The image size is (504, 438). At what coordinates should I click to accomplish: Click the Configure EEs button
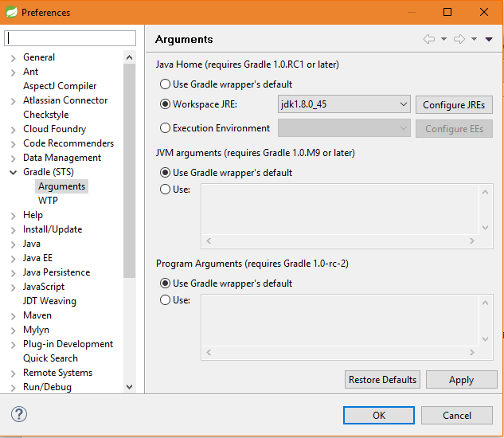[454, 129]
